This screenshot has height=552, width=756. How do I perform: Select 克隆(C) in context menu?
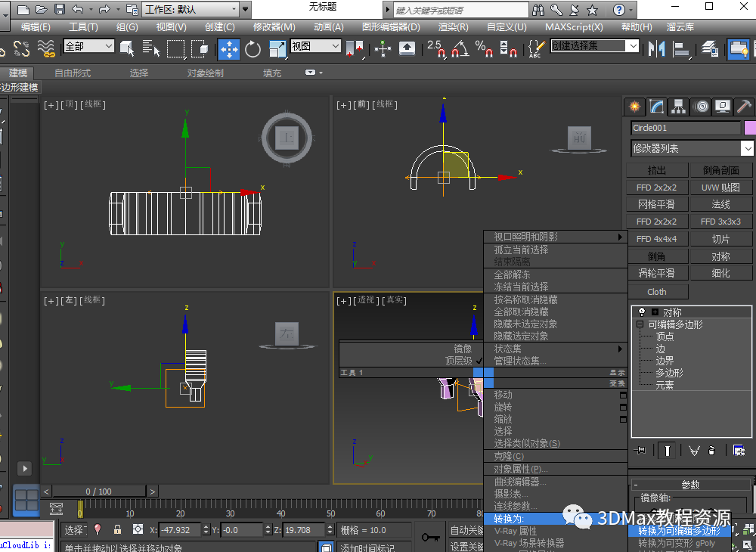coord(555,456)
